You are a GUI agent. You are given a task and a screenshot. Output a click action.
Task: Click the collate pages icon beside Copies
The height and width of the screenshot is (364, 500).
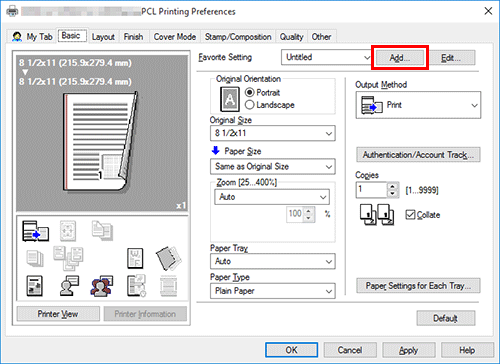[377, 215]
